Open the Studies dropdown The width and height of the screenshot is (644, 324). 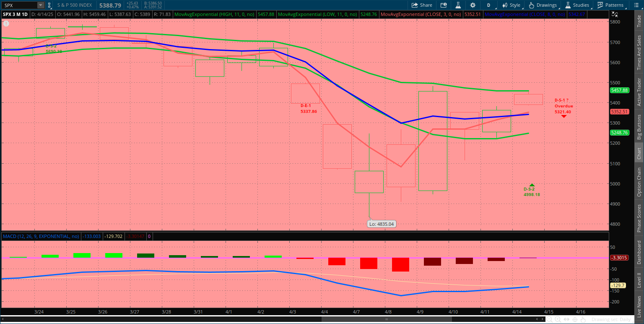(x=577, y=5)
